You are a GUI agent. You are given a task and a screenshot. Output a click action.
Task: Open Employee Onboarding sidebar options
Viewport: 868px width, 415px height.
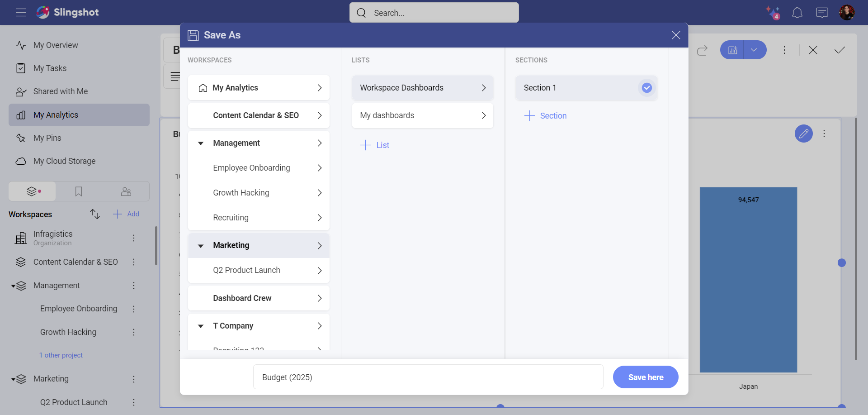tap(134, 309)
